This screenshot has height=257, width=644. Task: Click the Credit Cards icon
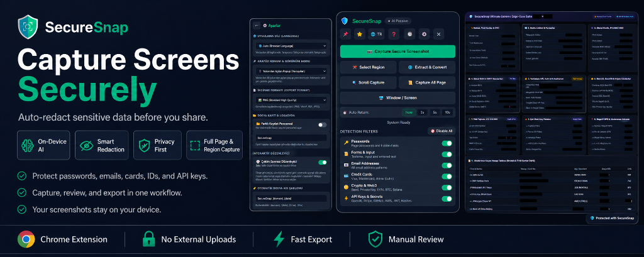(x=347, y=177)
